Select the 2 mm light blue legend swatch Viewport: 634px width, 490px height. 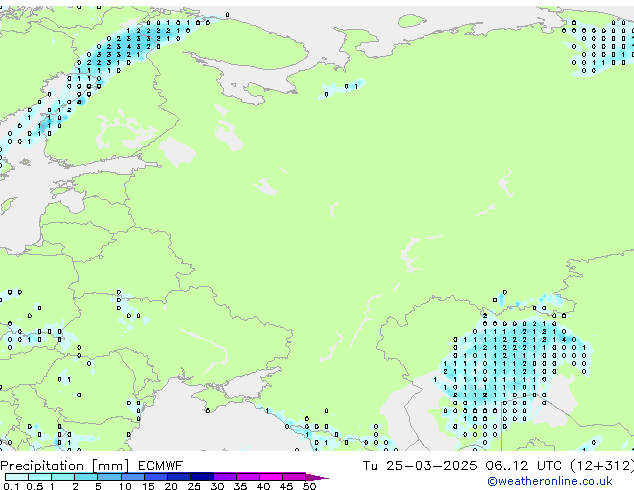point(87,477)
